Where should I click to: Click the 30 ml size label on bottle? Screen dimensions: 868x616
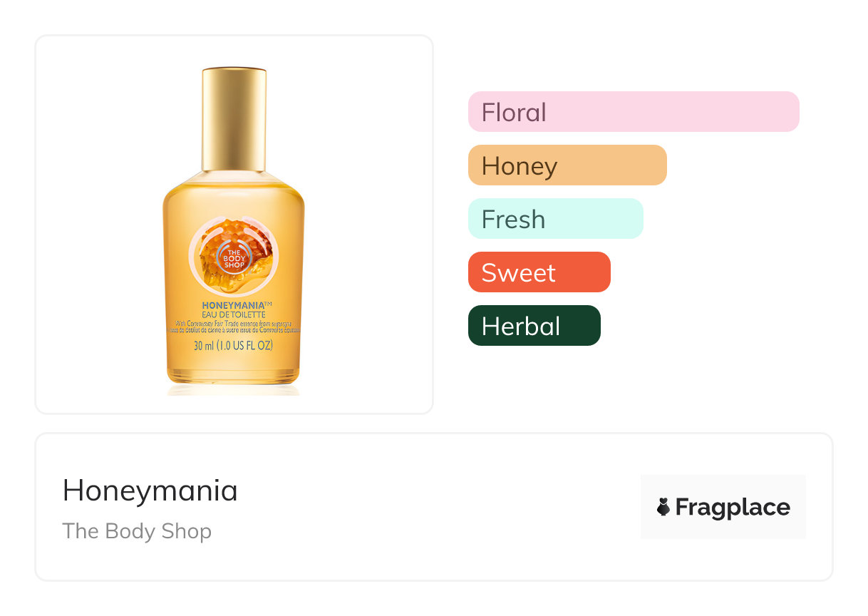(234, 346)
